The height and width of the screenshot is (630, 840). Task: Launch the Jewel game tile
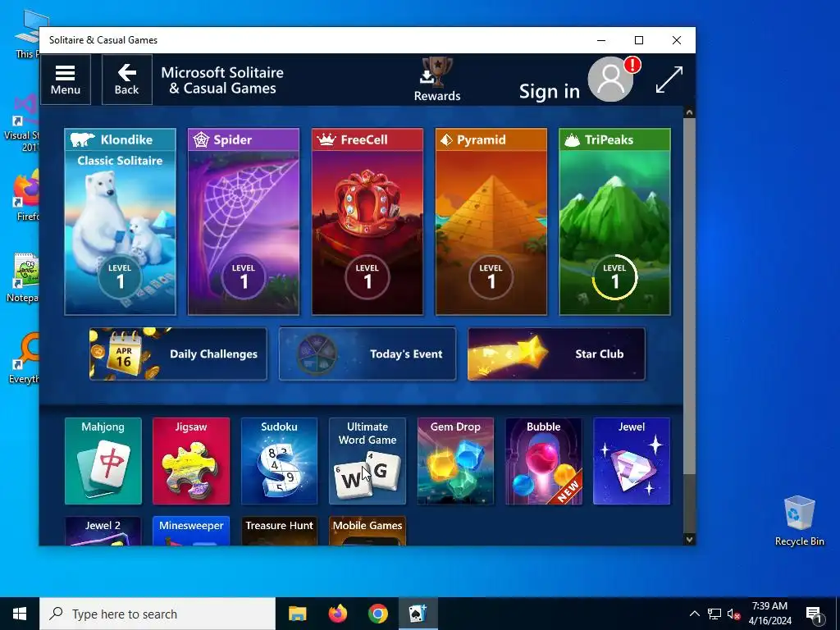point(632,461)
